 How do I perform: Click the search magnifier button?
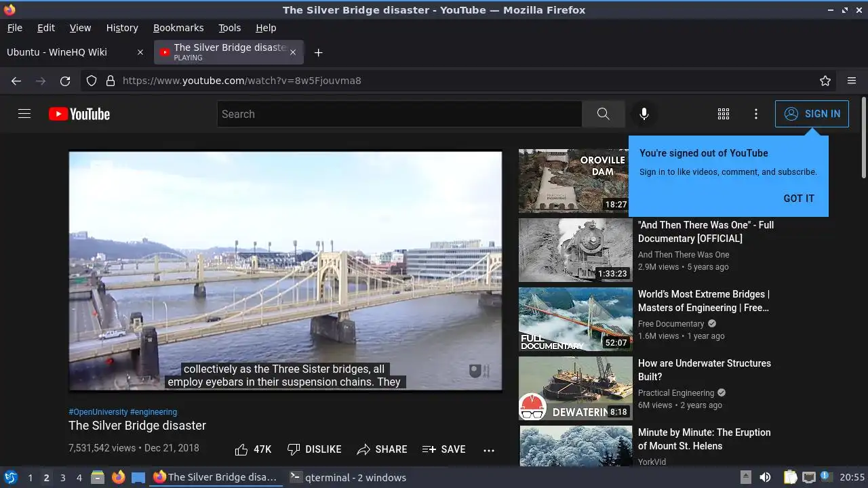(x=603, y=114)
